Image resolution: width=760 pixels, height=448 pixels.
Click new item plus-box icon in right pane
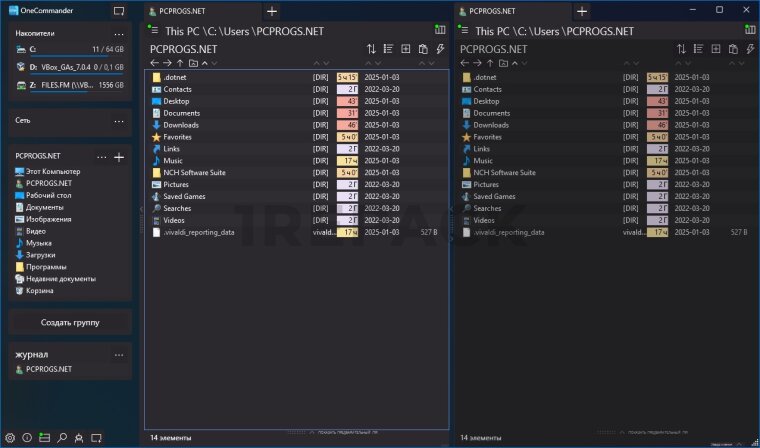715,48
